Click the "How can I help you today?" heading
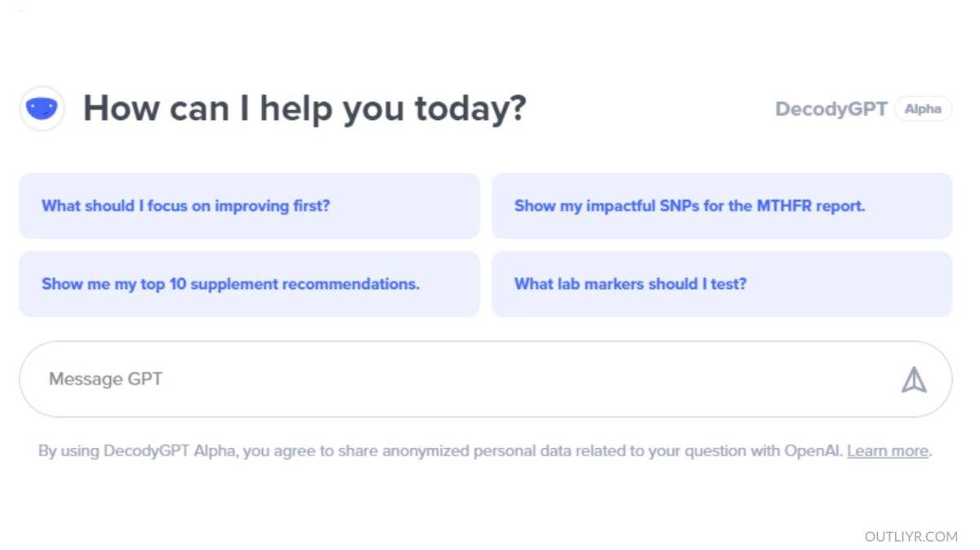The width and height of the screenshot is (980, 550). coord(305,109)
